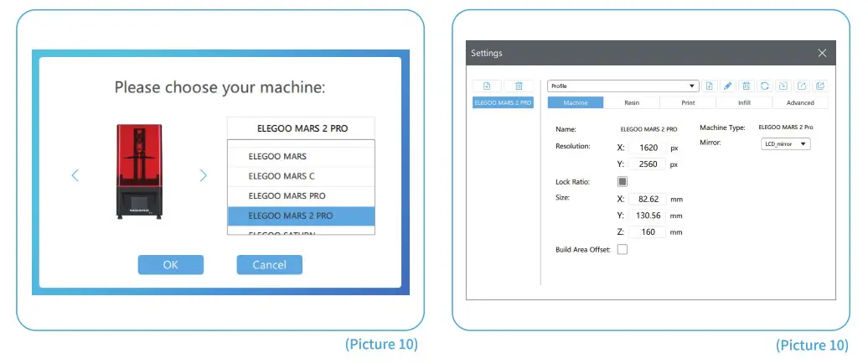Click ELEGOO MARS 2 PRO header above machine list
This screenshot has width=868, height=364.
point(301,128)
